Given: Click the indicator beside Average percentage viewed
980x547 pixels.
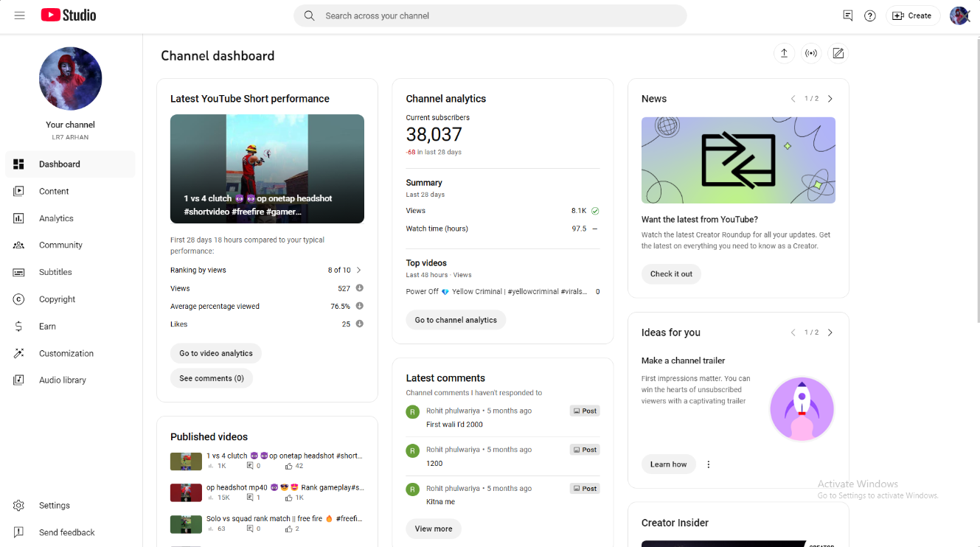Looking at the screenshot, I should tap(360, 306).
